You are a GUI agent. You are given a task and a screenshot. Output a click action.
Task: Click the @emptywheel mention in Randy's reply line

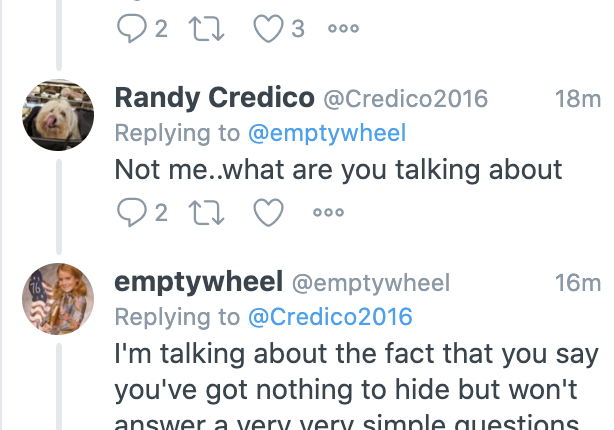(326, 133)
